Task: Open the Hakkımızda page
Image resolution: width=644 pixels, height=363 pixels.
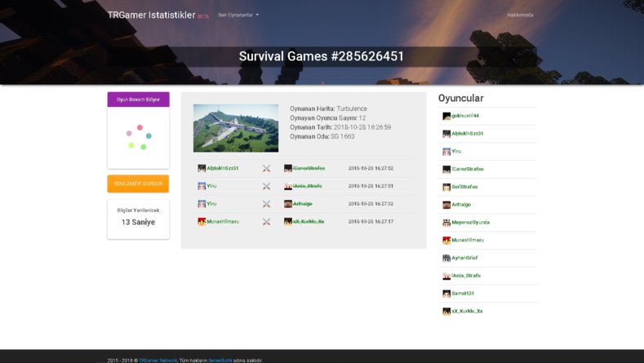Action: [520, 15]
